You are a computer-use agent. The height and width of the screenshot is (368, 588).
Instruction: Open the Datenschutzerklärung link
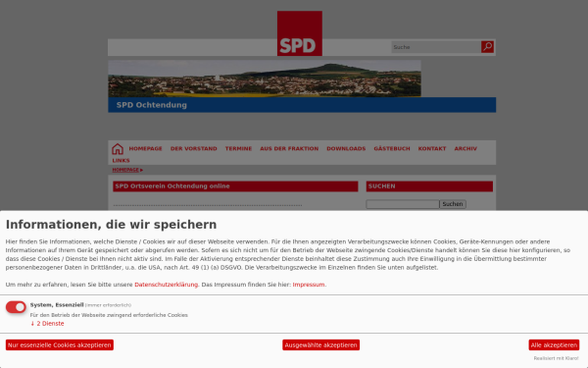tap(167, 285)
